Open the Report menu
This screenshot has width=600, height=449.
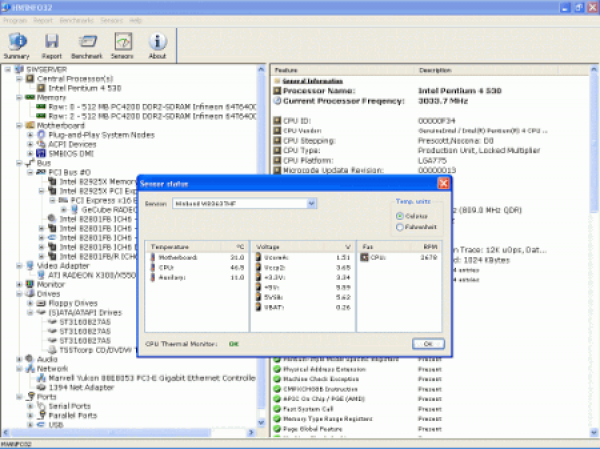pos(43,21)
